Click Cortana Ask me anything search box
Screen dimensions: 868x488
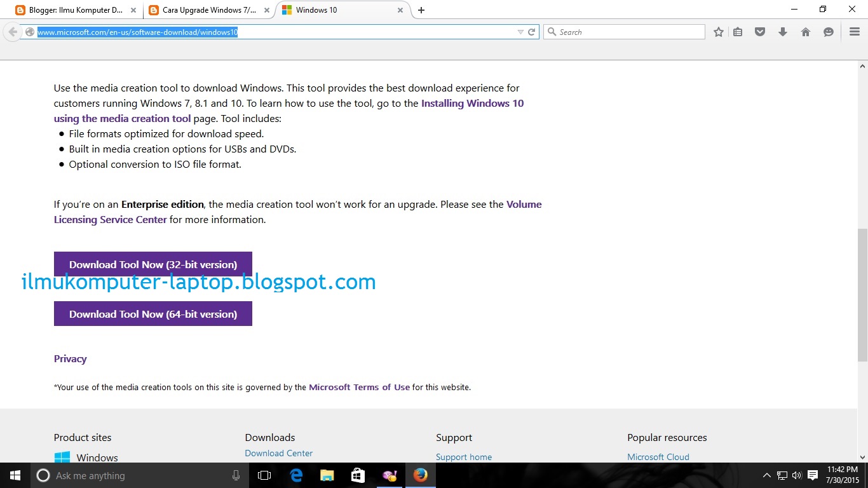[x=140, y=475]
